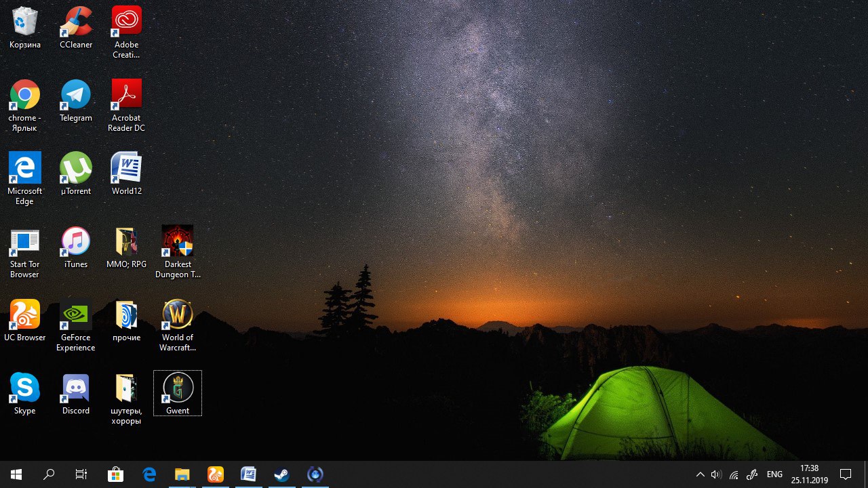
Task: Switch to the blue circular app on taskbar
Action: tap(315, 474)
